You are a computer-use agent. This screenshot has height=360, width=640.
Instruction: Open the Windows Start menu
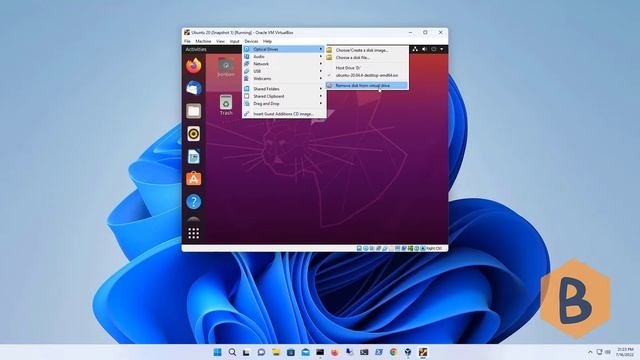(218, 352)
